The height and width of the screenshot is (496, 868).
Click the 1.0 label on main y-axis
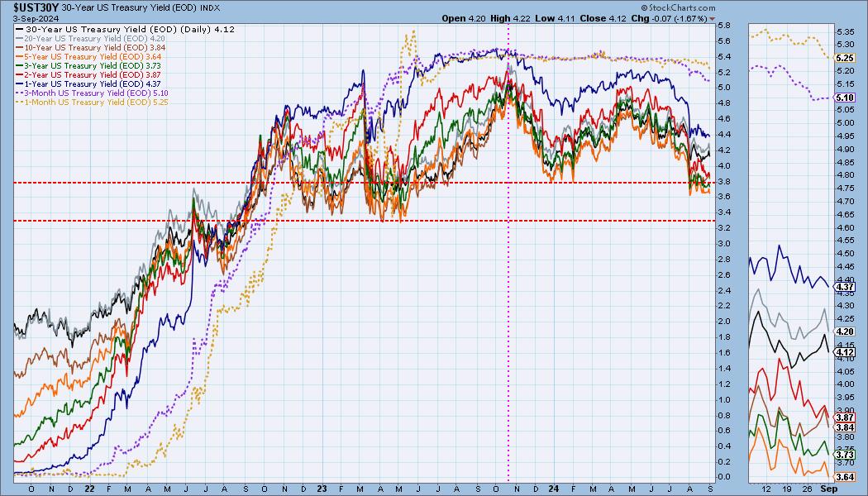724,399
